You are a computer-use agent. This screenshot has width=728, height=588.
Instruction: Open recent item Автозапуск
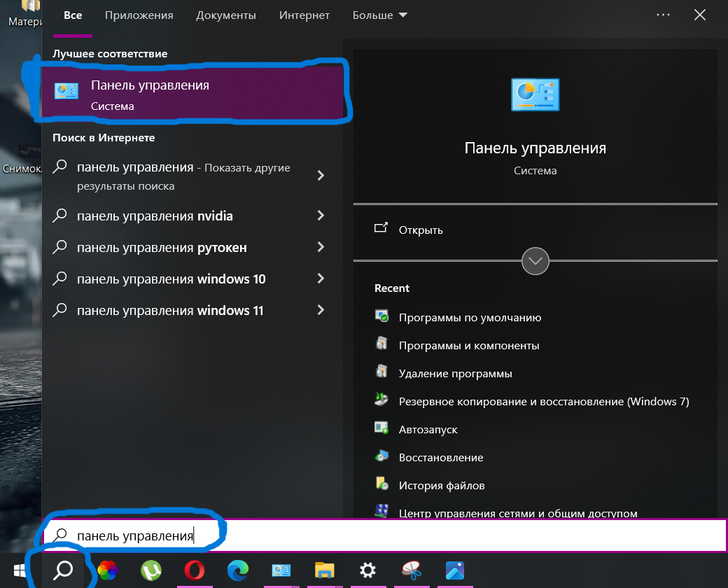pyautogui.click(x=428, y=430)
